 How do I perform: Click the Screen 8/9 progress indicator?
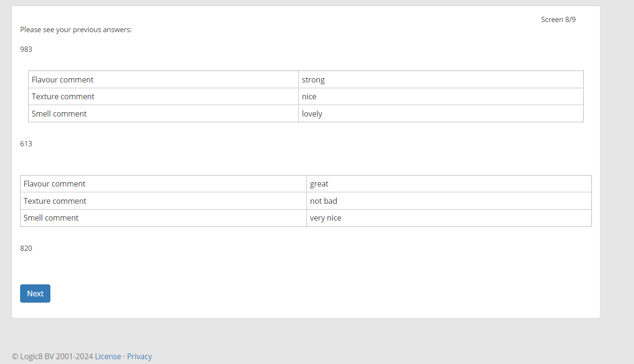[558, 20]
